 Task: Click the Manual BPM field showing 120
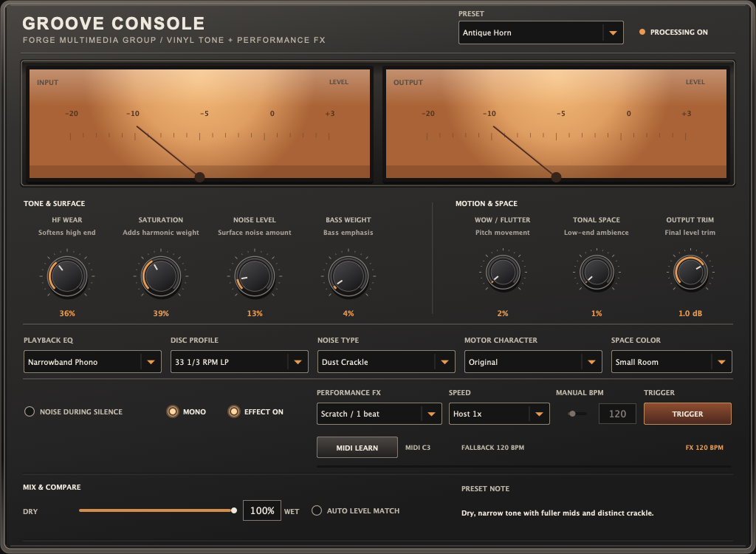[617, 414]
